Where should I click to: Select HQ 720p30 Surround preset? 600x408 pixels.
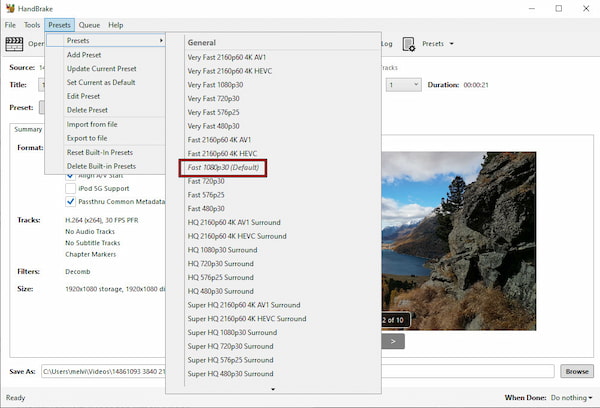click(220, 264)
